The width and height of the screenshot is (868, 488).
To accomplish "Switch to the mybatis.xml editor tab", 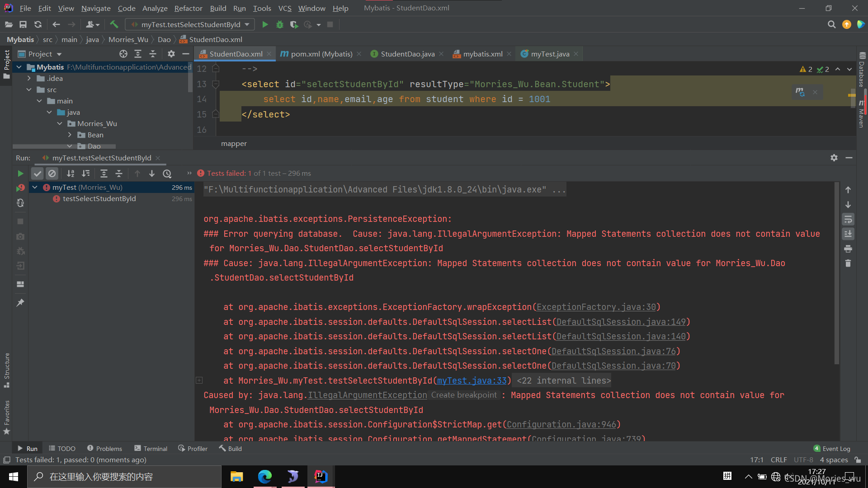I will pos(482,54).
